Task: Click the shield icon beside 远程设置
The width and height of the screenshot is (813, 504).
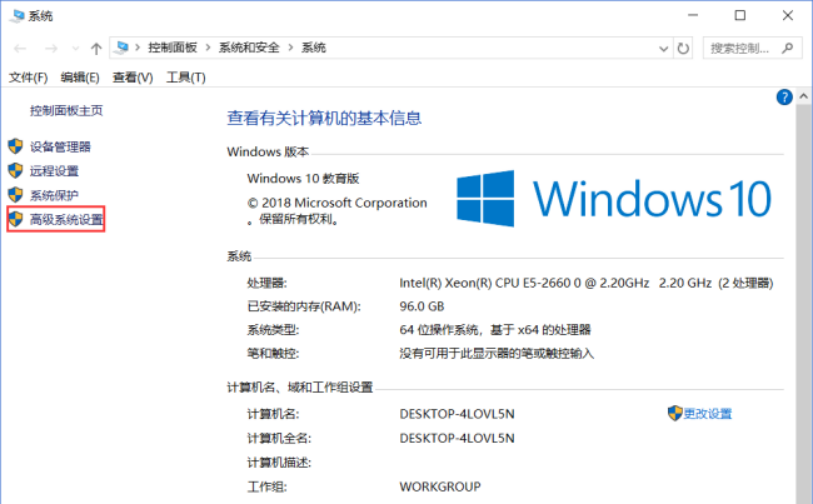Action: point(16,171)
